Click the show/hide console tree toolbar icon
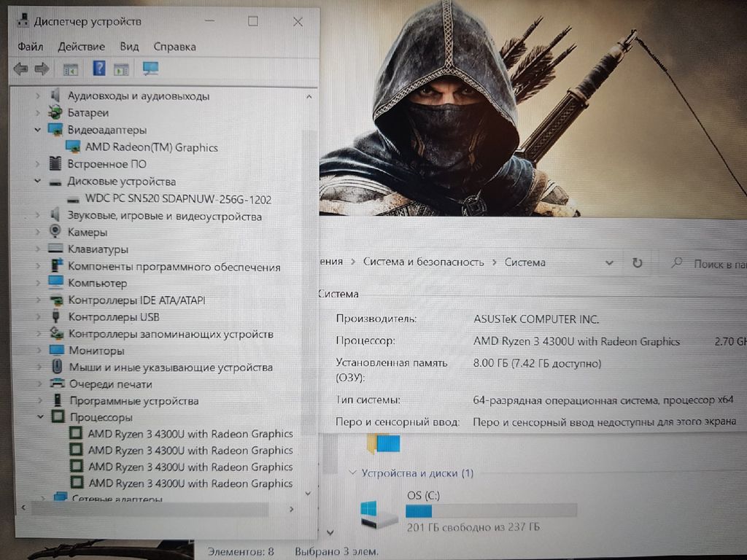Screen dimensions: 747x560 point(71,69)
